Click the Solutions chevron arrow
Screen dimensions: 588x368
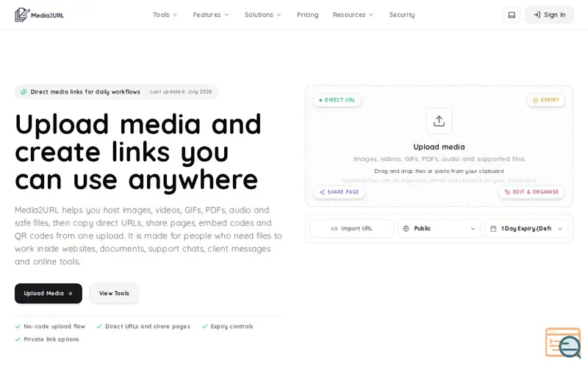point(279,15)
